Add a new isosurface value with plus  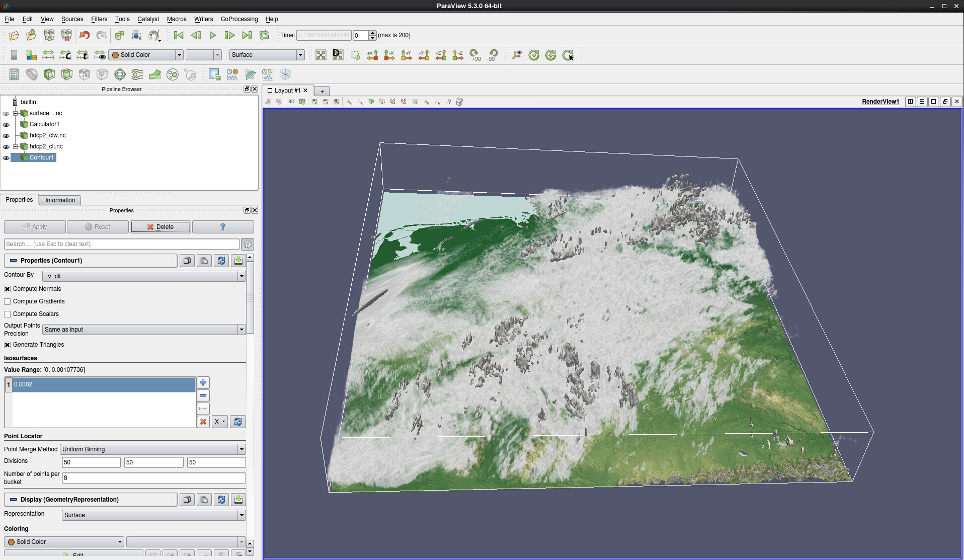[203, 382]
